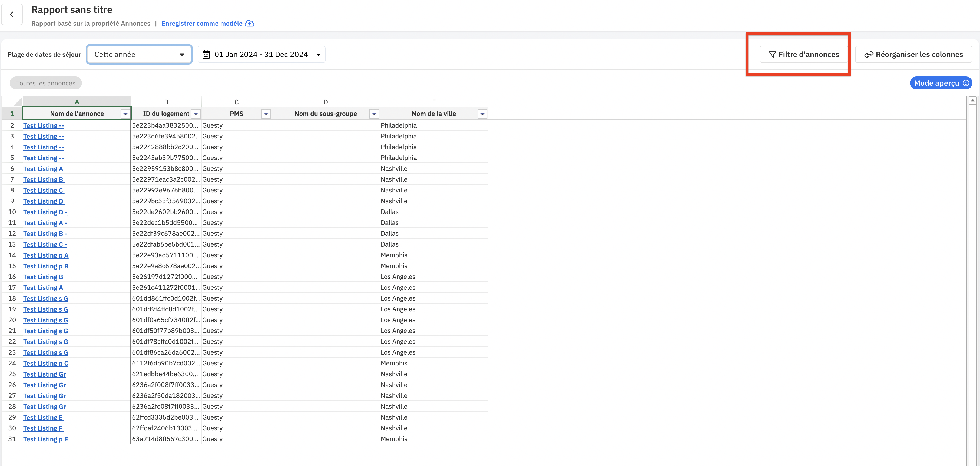980x466 pixels.
Task: Click cell 63a214d80567c300... in row 31
Action: (166, 439)
